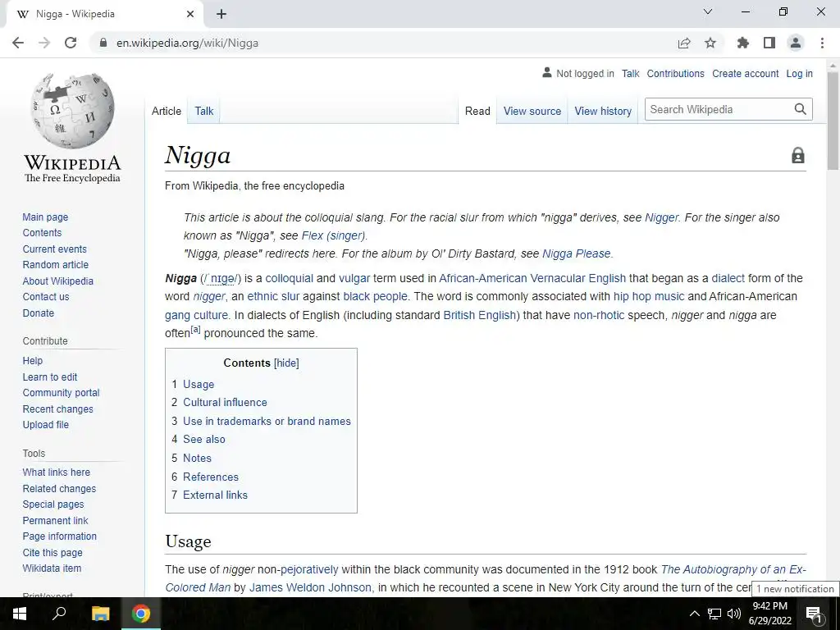Click the British English link
840x630 pixels.
479,315
